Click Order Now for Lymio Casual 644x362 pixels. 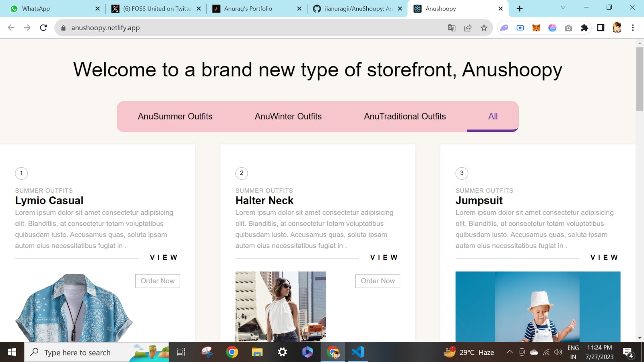[157, 281]
